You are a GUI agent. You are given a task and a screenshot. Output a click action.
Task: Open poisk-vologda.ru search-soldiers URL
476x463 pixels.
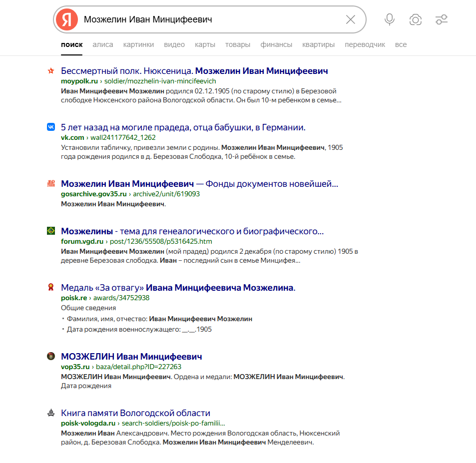(143, 423)
